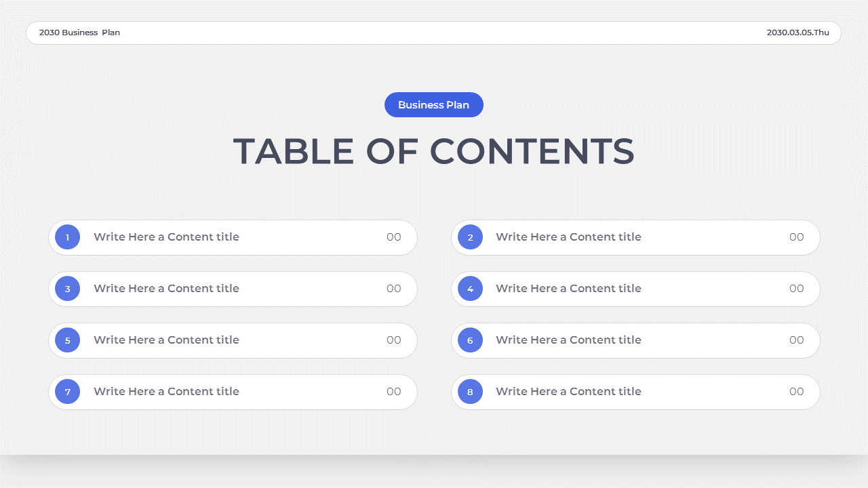Select content title text of item 1
The width and height of the screenshot is (868, 488).
point(166,237)
